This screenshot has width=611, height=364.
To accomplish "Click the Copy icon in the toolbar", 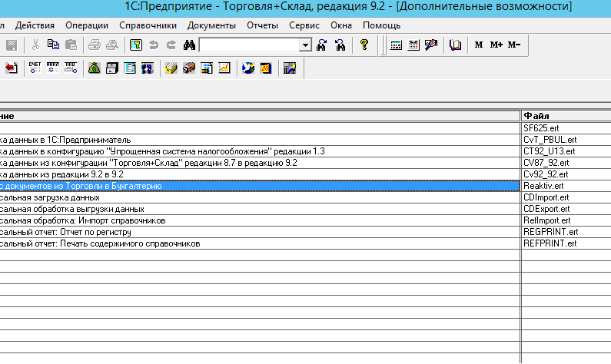I will tap(53, 45).
